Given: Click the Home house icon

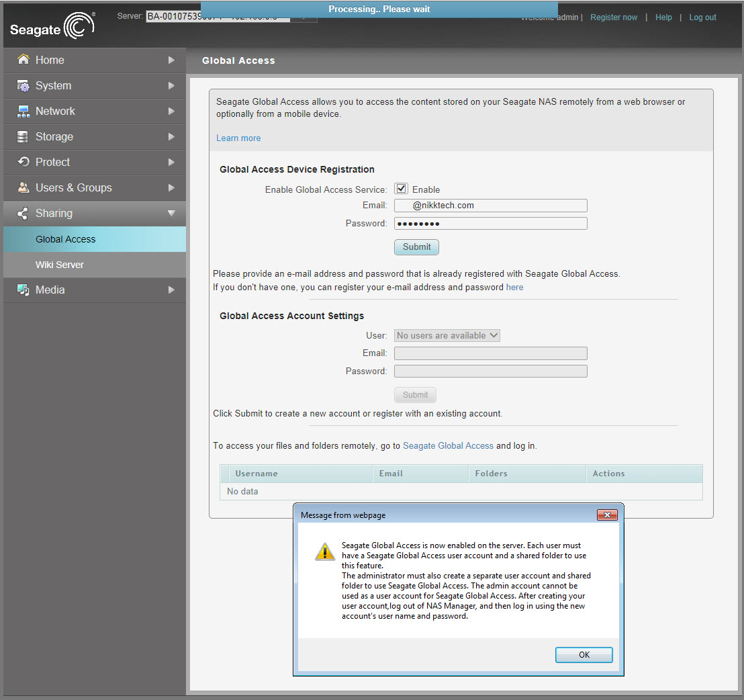Looking at the screenshot, I should click(x=24, y=59).
